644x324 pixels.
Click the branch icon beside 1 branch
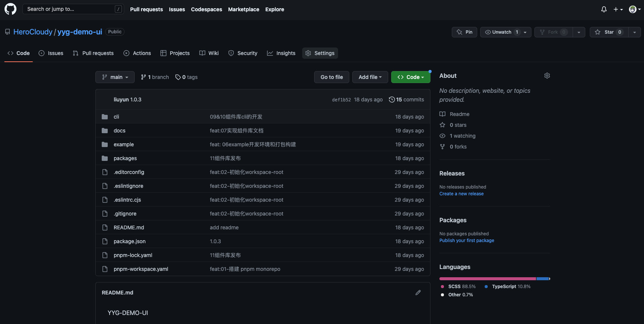click(x=143, y=77)
